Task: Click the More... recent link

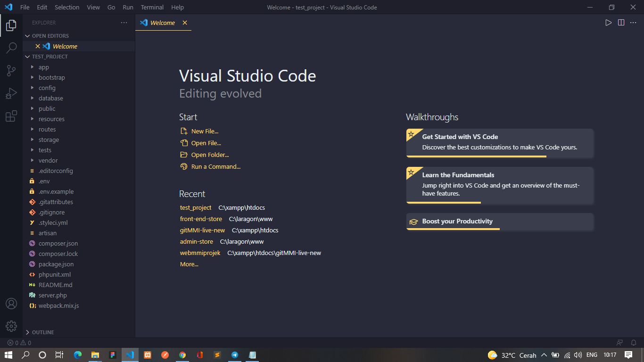Action: (x=189, y=264)
